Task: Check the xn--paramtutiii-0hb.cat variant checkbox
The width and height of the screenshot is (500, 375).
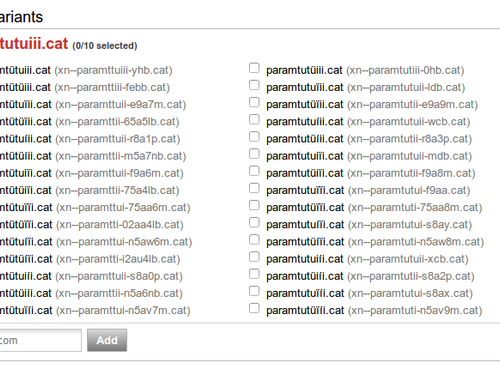Action: tap(254, 68)
